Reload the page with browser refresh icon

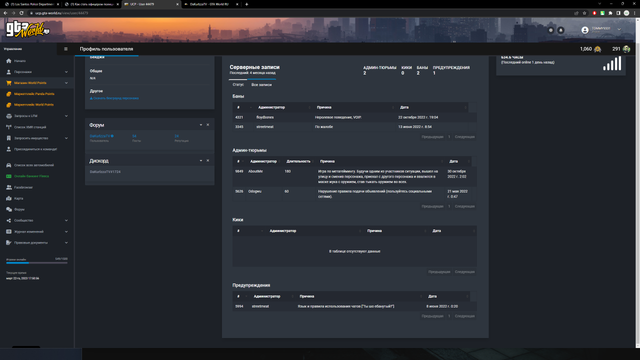21,13
